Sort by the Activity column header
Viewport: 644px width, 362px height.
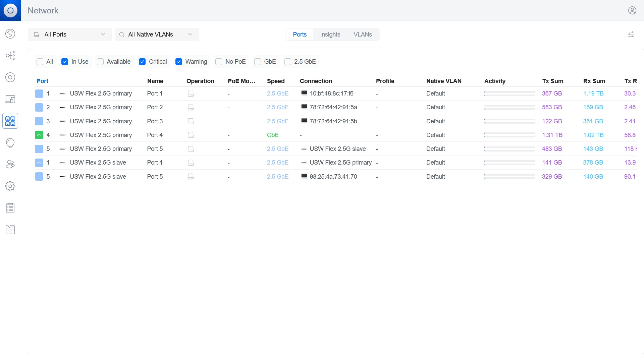(x=495, y=81)
